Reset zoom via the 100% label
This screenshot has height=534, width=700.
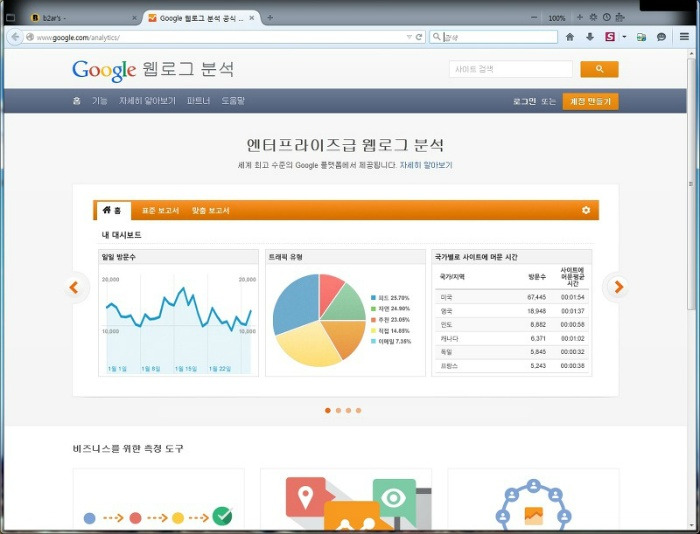(x=557, y=18)
